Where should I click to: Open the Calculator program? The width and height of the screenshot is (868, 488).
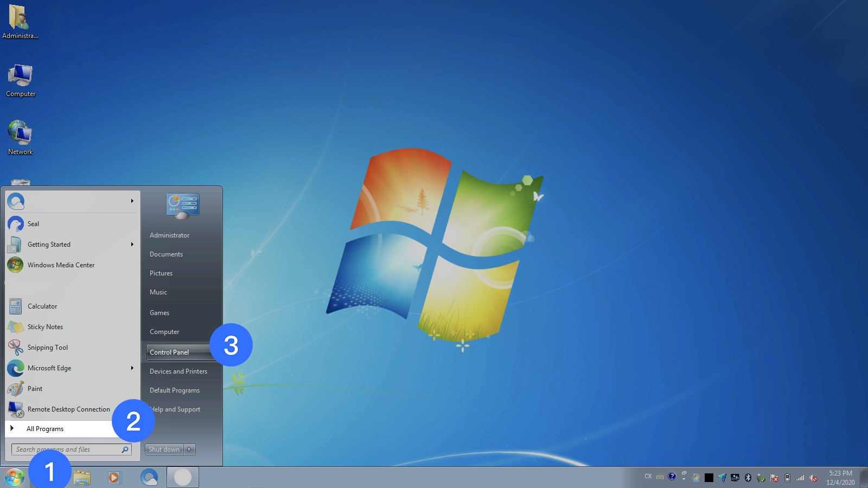click(73, 306)
